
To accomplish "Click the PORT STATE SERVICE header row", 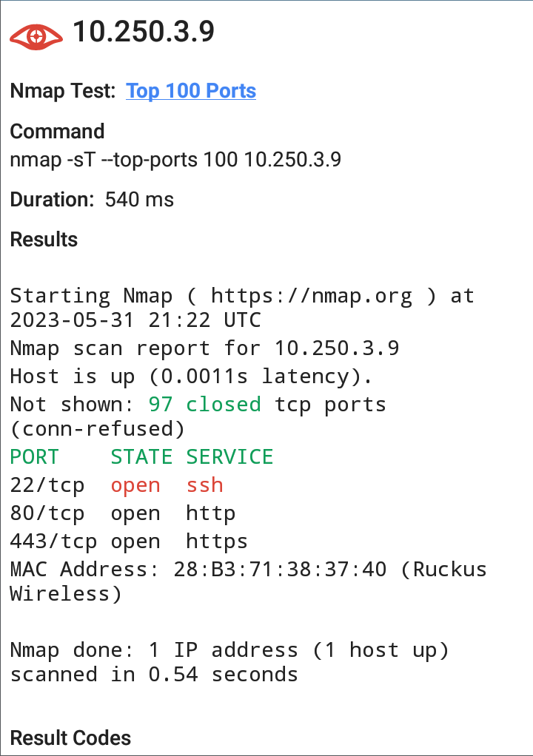I will (x=142, y=456).
